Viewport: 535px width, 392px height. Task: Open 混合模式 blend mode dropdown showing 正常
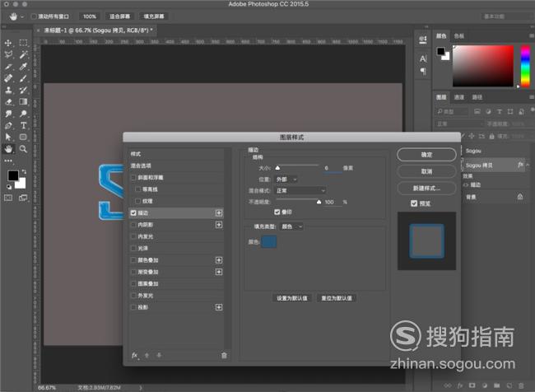pos(300,190)
